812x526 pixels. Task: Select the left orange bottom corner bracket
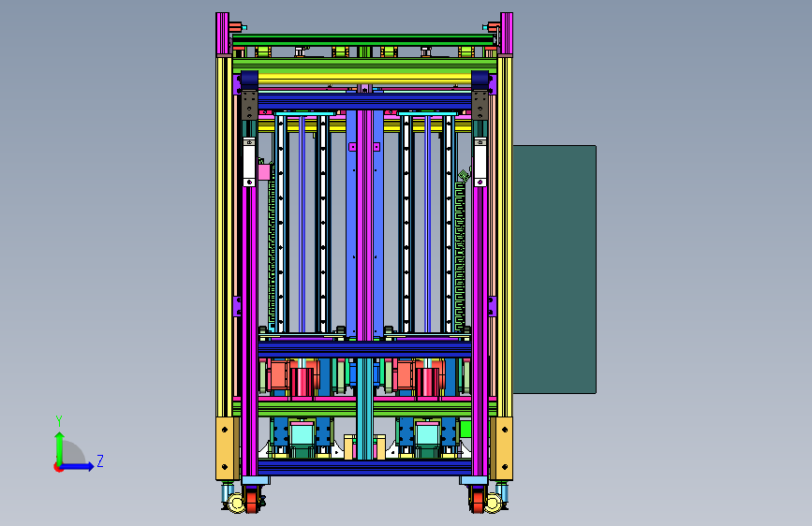click(226, 449)
